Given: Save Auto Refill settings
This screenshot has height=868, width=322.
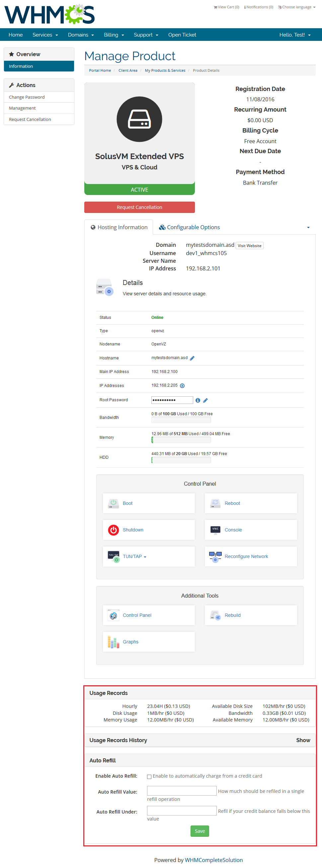Looking at the screenshot, I should (x=200, y=831).
